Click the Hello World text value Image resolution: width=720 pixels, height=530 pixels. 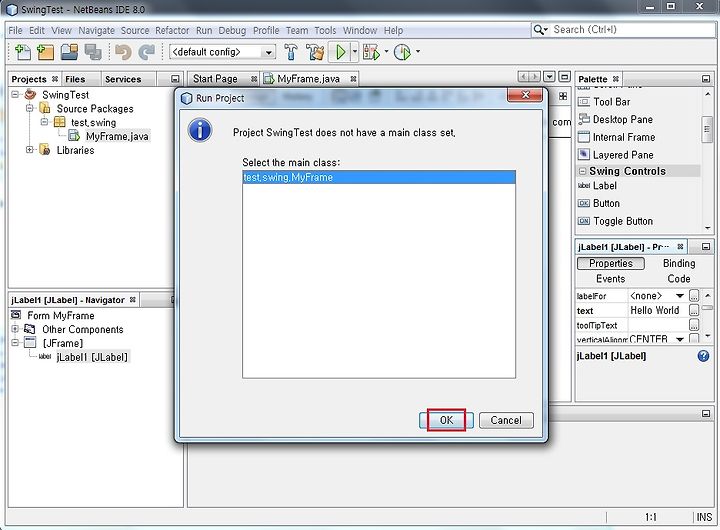(x=654, y=310)
